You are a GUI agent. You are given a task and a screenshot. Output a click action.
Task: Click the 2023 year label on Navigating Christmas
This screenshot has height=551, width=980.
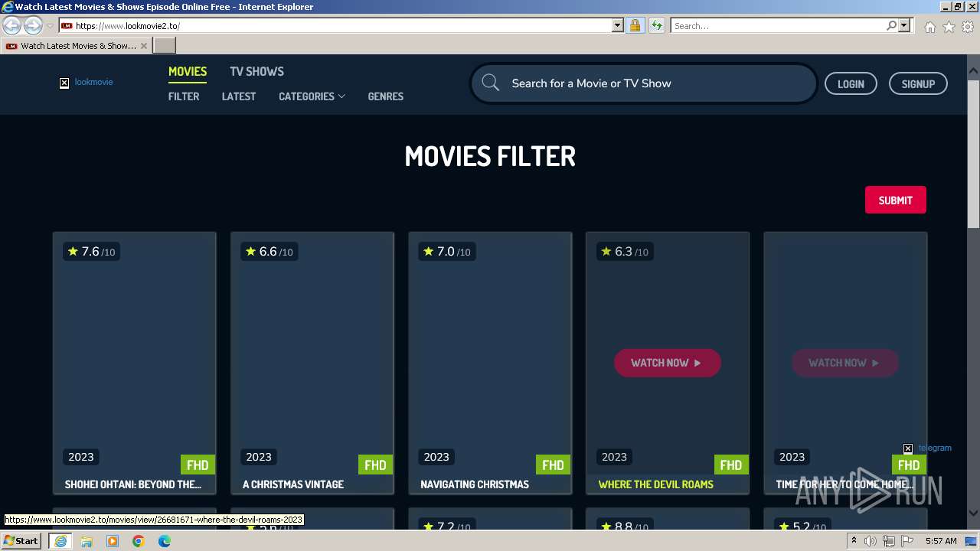436,457
